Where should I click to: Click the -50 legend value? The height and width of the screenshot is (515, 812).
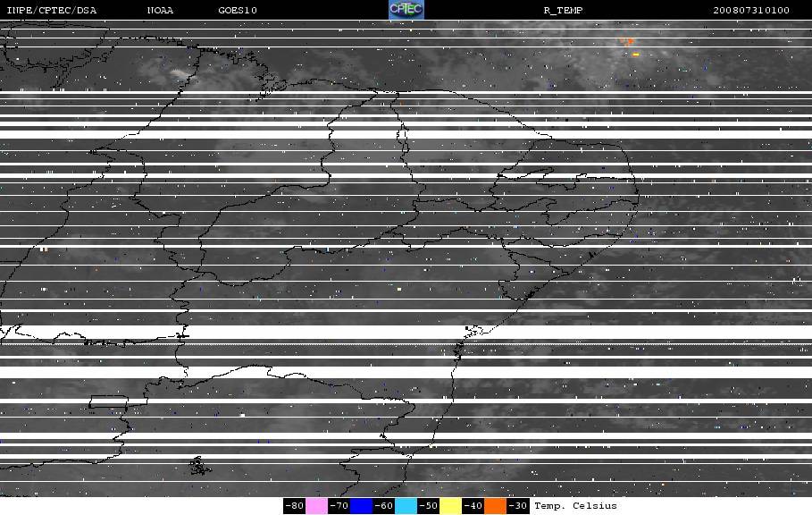coord(428,506)
